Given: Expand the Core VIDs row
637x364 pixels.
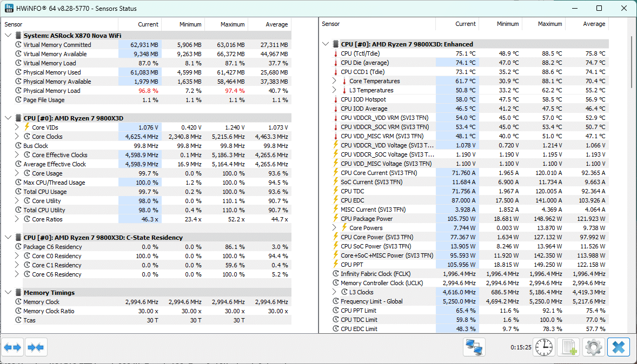Looking at the screenshot, I should click(17, 127).
